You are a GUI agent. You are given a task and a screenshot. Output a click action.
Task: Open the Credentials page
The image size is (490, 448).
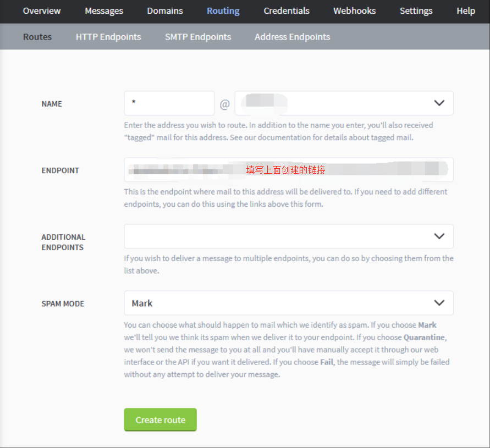click(x=287, y=11)
